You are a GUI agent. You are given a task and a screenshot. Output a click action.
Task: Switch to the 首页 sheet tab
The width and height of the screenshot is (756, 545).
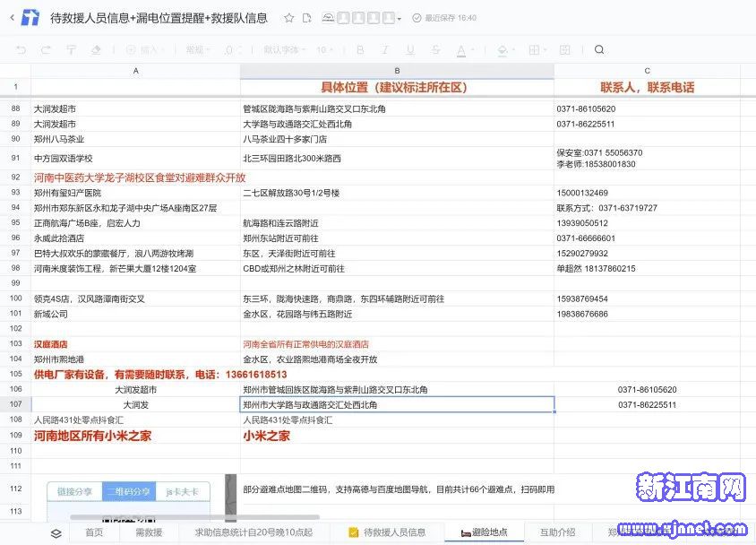point(94,532)
